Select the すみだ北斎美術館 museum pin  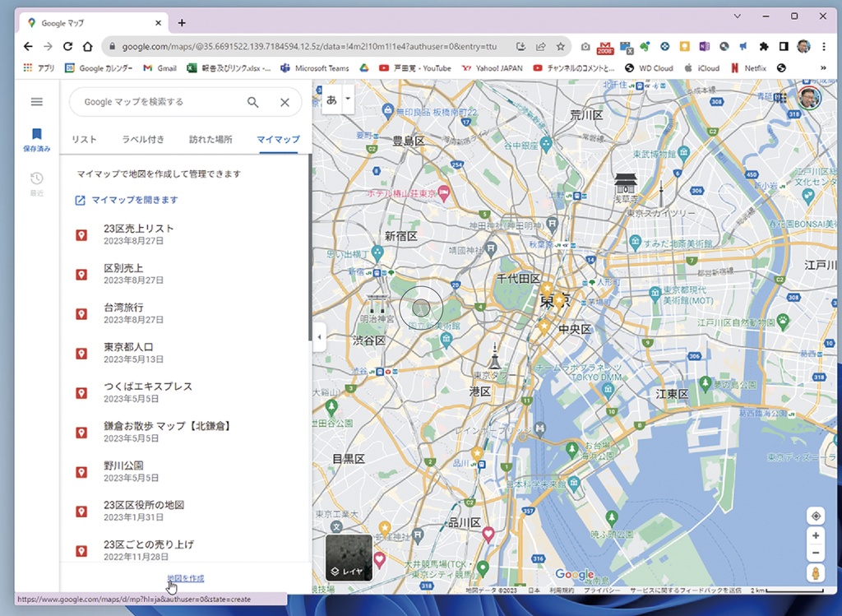tap(636, 241)
